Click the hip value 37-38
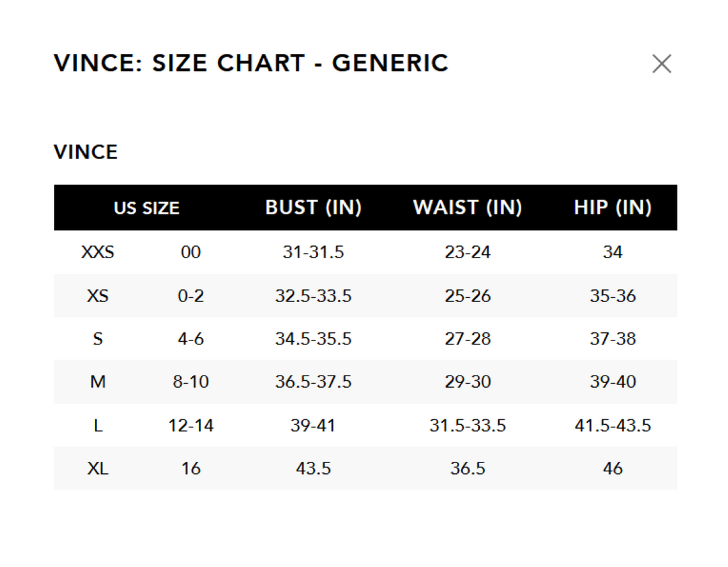 [612, 339]
